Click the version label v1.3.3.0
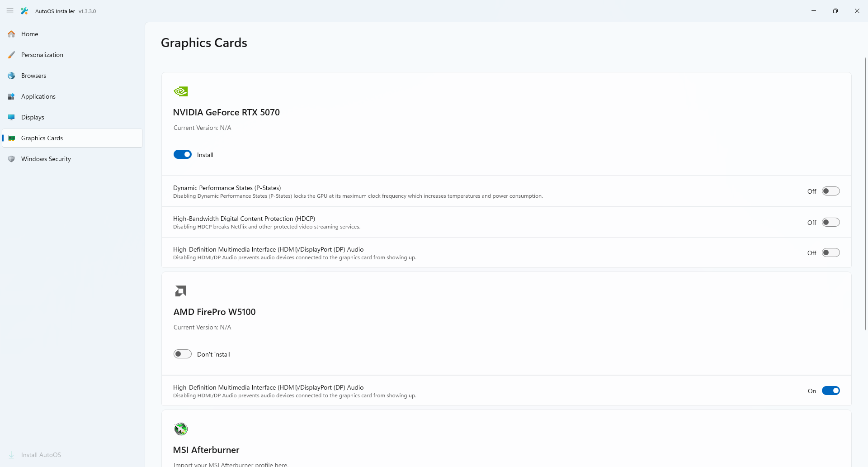868x467 pixels. 87,11
